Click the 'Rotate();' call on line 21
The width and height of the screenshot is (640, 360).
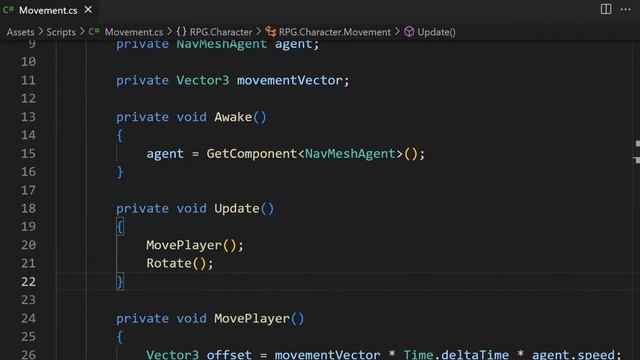point(180,264)
